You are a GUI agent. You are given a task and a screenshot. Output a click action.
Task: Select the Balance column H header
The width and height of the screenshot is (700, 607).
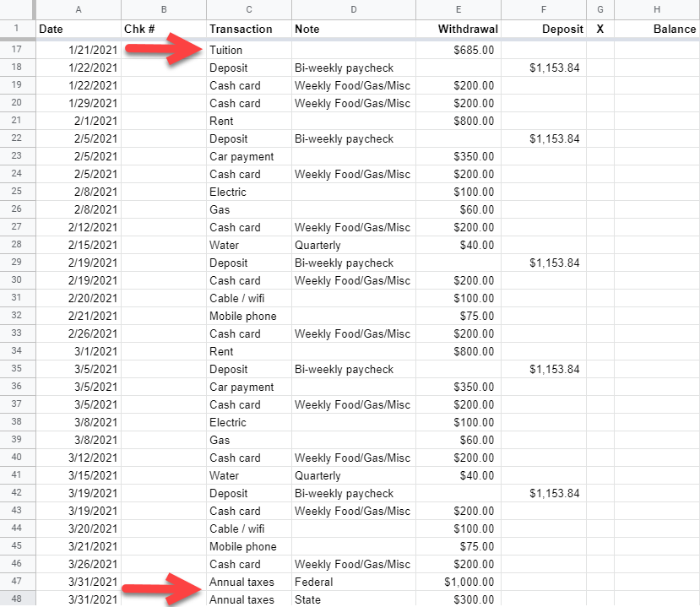pos(657,9)
